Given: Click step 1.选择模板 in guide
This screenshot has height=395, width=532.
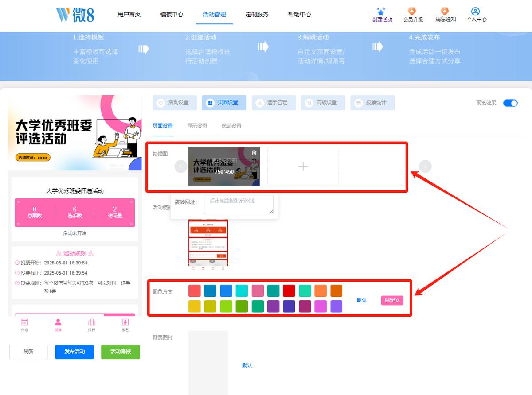Looking at the screenshot, I should [x=89, y=38].
